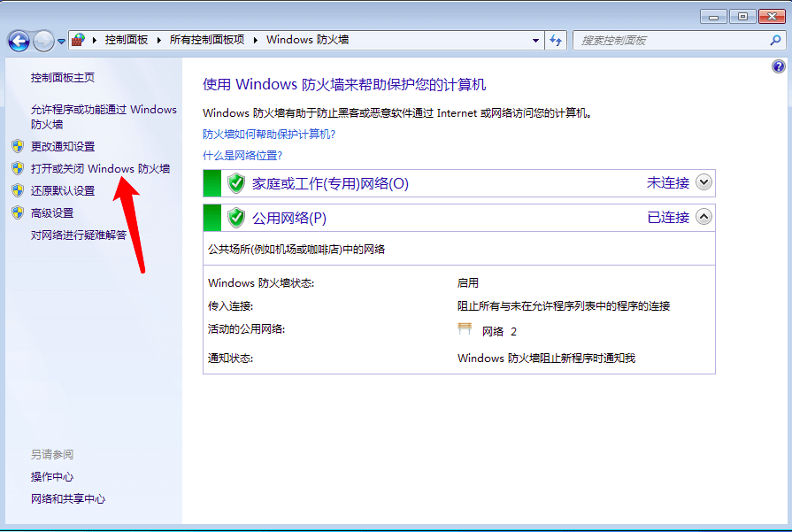Expand the arrow after 所有控制面板项 breadcrumb

(256, 40)
